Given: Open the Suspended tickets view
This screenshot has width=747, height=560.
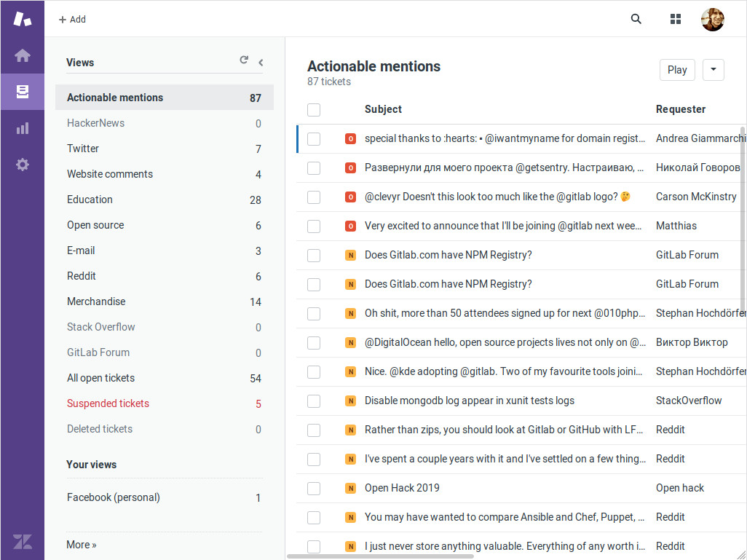Looking at the screenshot, I should coord(108,403).
